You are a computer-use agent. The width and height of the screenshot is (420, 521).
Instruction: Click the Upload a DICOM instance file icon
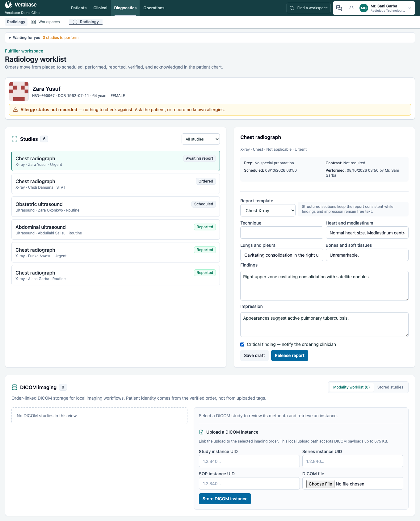coord(201,432)
